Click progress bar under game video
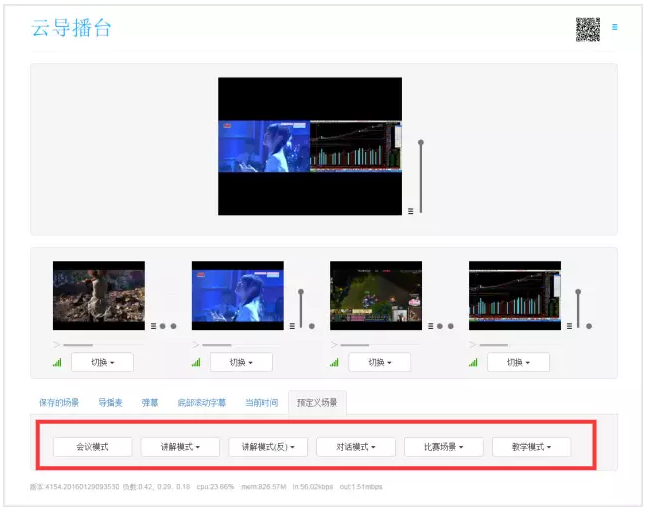The height and width of the screenshot is (513, 647). tap(380, 345)
